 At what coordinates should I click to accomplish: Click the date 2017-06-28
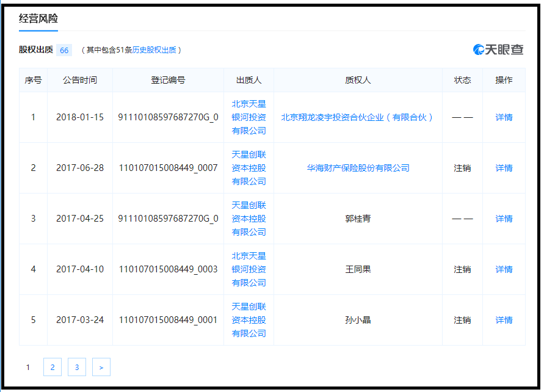[80, 168]
